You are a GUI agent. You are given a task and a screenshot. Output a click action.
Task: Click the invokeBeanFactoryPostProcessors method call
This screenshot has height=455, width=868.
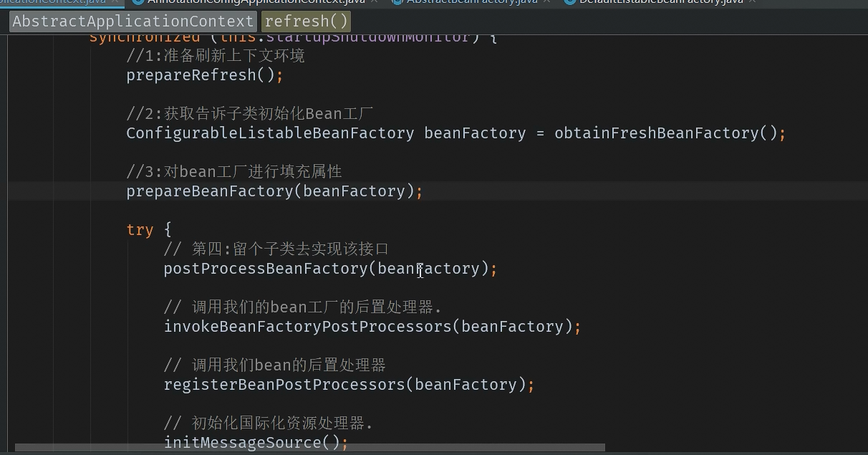(308, 327)
